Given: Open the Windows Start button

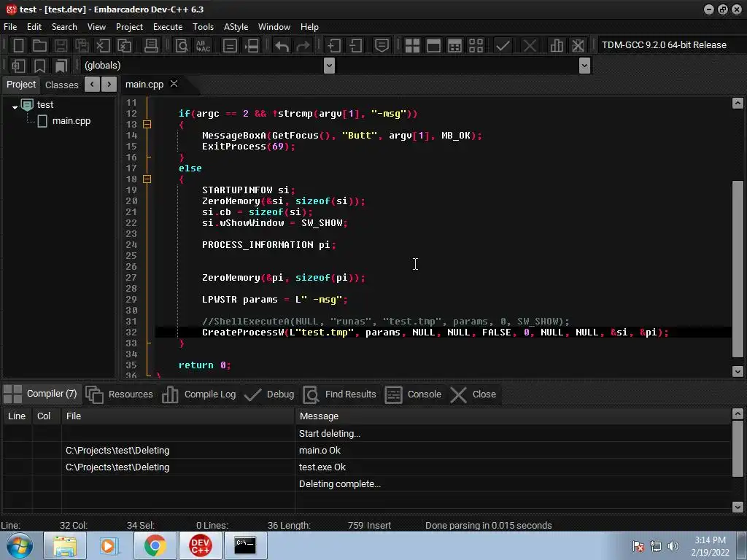Looking at the screenshot, I should (19, 545).
